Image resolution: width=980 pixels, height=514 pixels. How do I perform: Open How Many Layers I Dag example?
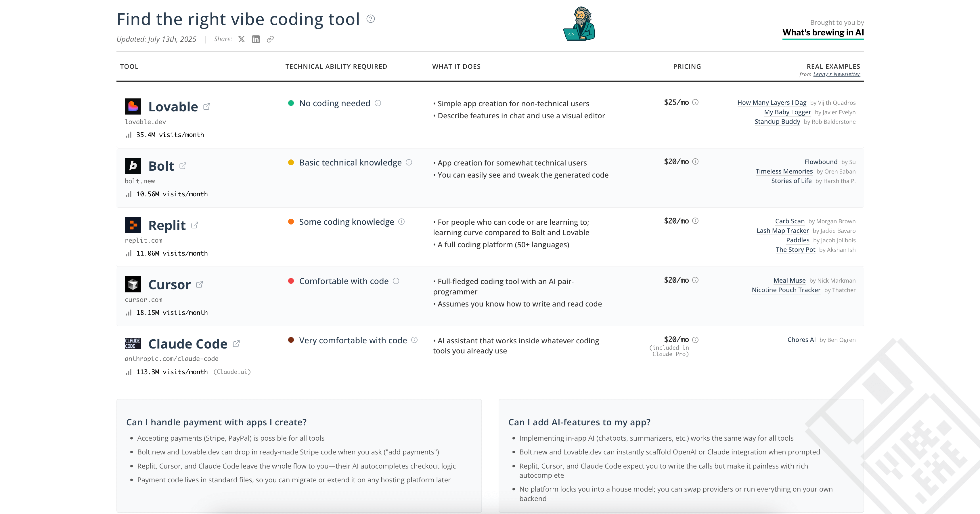(772, 103)
